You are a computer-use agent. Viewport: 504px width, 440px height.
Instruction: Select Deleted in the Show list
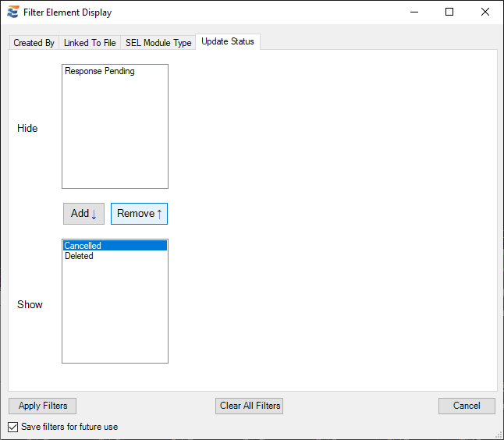[115, 256]
